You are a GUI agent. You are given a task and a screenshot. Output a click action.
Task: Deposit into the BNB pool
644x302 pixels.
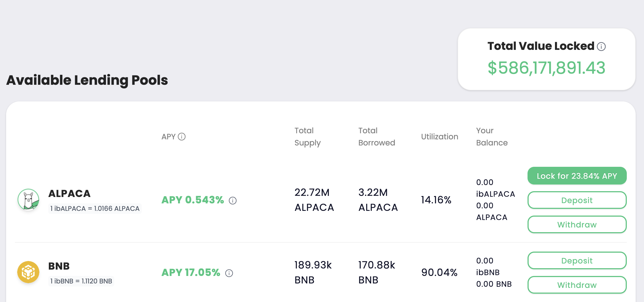pyautogui.click(x=577, y=260)
